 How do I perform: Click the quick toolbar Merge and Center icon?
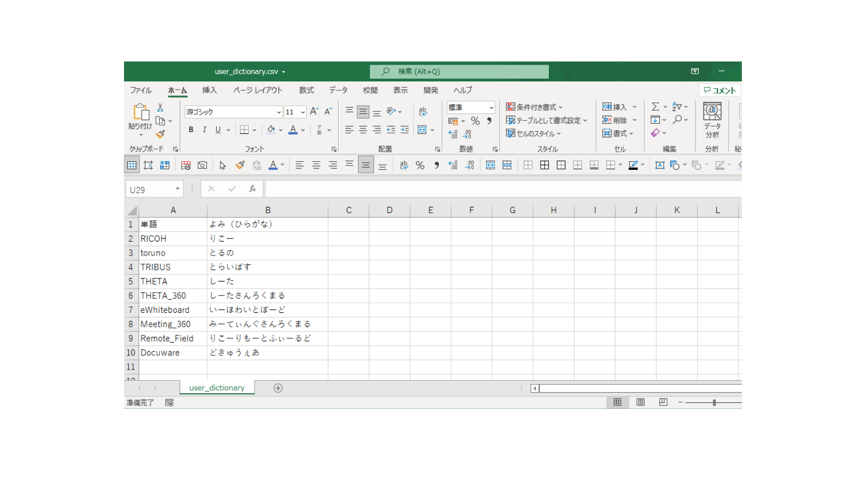[490, 165]
